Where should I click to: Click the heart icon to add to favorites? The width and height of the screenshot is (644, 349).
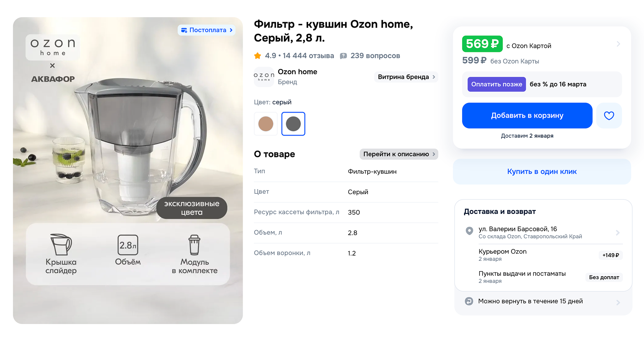coord(609,115)
